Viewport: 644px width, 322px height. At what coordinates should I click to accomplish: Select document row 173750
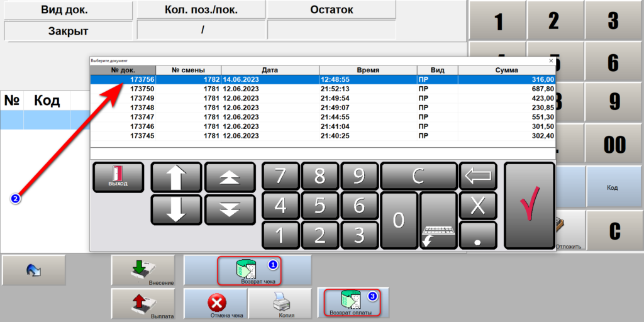click(x=322, y=89)
